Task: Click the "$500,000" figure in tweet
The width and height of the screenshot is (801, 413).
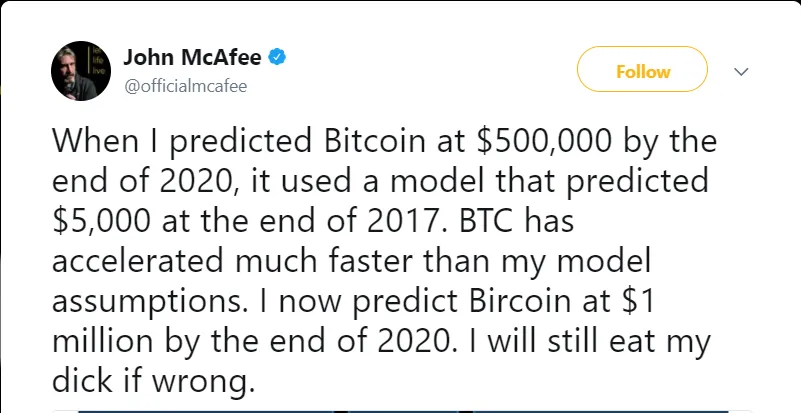Action: [x=544, y=142]
